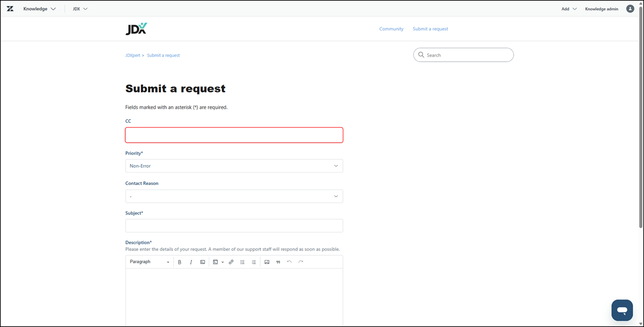
Task: Insert a link in the description
Action: click(231, 262)
